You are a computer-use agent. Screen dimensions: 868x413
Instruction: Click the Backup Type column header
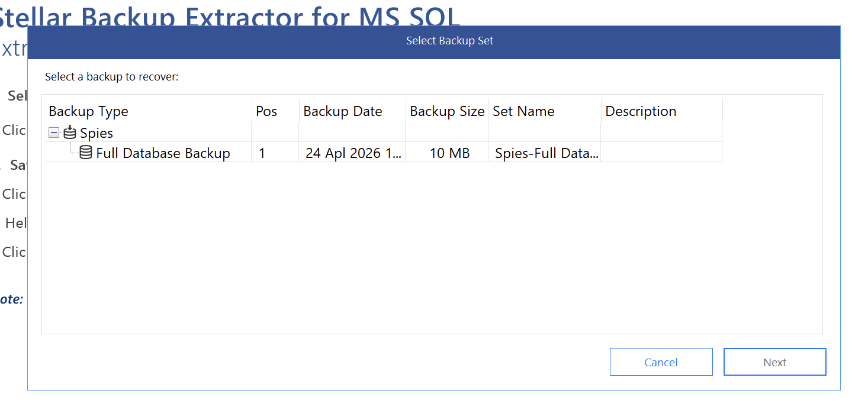148,111
